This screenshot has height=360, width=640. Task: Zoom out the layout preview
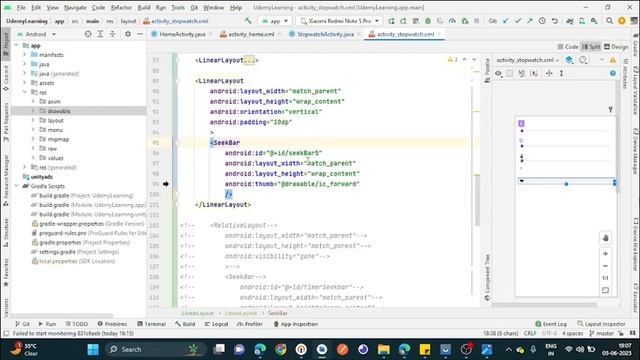click(x=605, y=266)
